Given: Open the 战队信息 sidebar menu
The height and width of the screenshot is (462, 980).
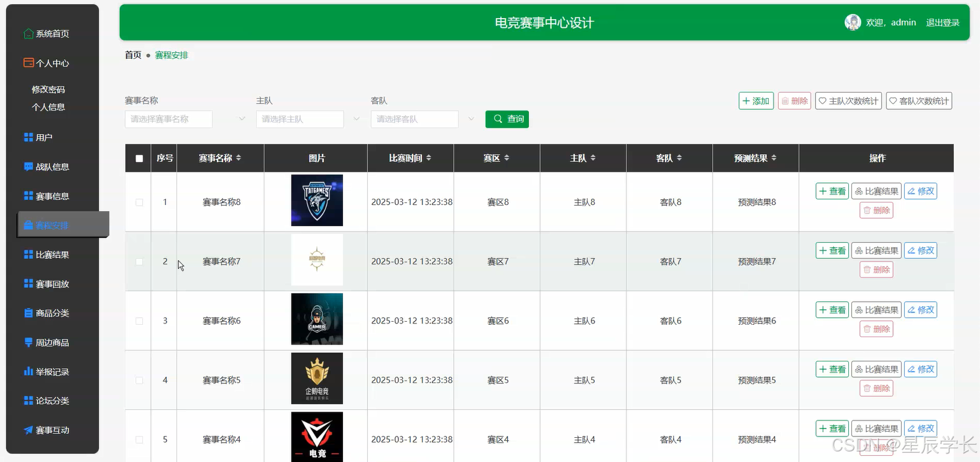Looking at the screenshot, I should (x=53, y=166).
